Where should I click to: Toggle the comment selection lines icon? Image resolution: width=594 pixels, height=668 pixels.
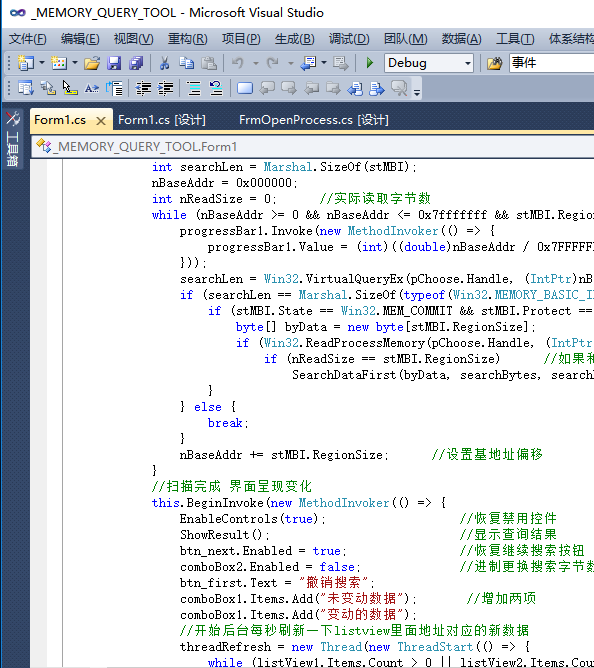194,88
